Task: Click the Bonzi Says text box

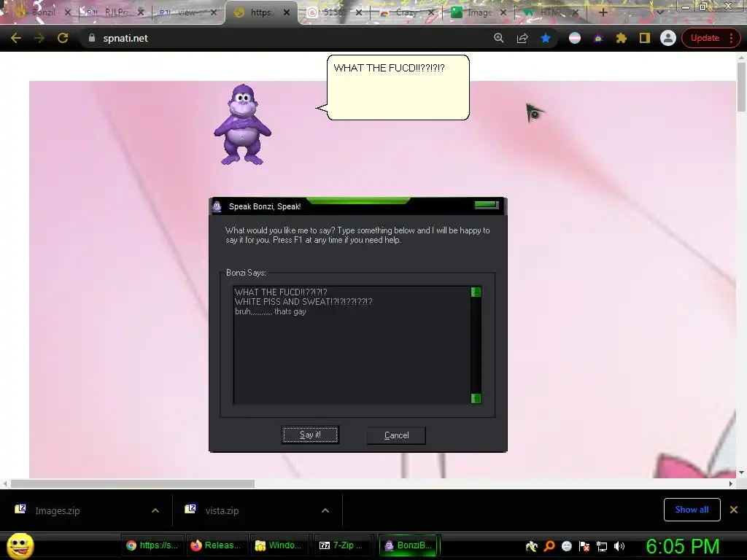Action: click(x=352, y=345)
